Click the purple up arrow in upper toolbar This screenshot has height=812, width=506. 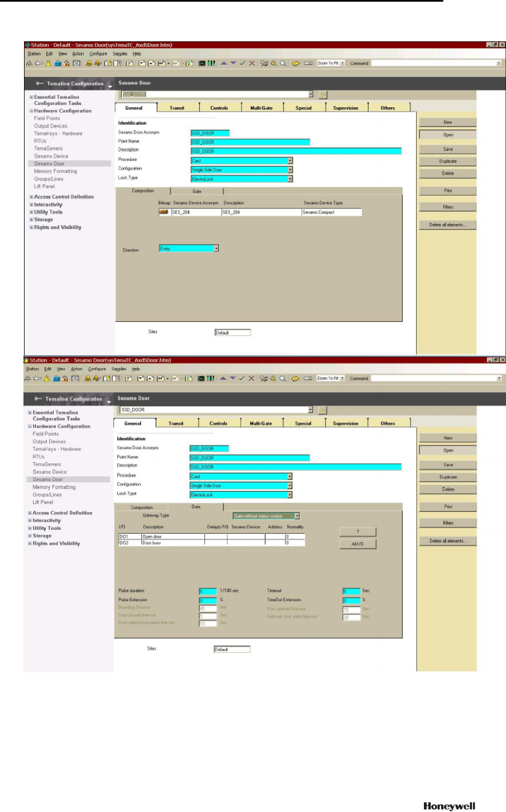[x=223, y=63]
